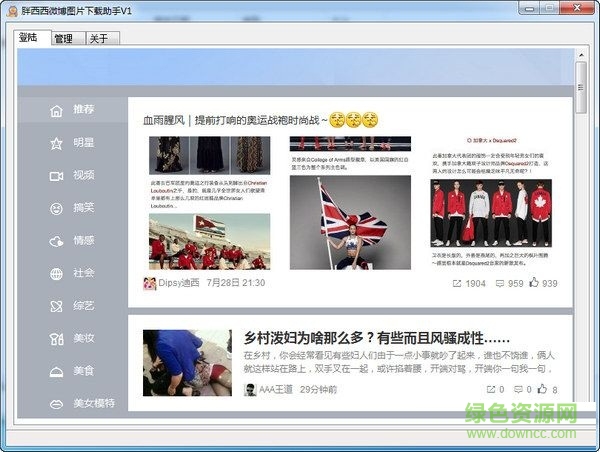Click the scrollbar up arrow
The height and width of the screenshot is (452, 600).
point(581,55)
